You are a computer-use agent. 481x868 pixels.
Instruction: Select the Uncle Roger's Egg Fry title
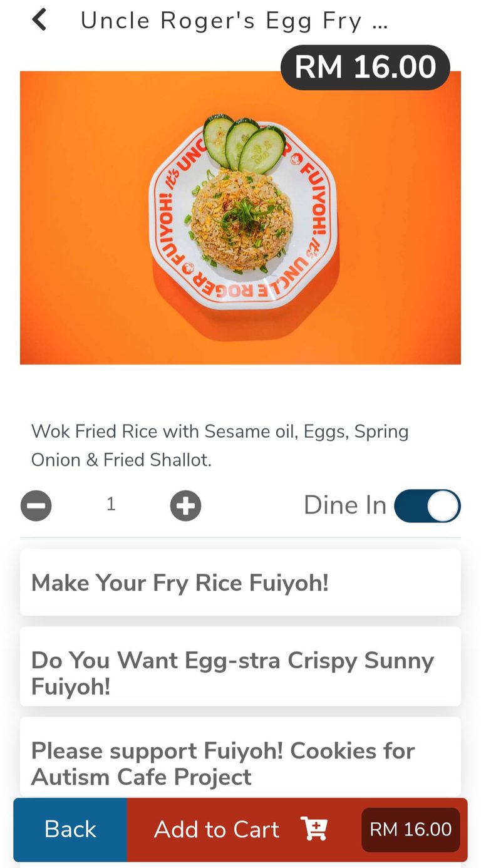coord(234,21)
